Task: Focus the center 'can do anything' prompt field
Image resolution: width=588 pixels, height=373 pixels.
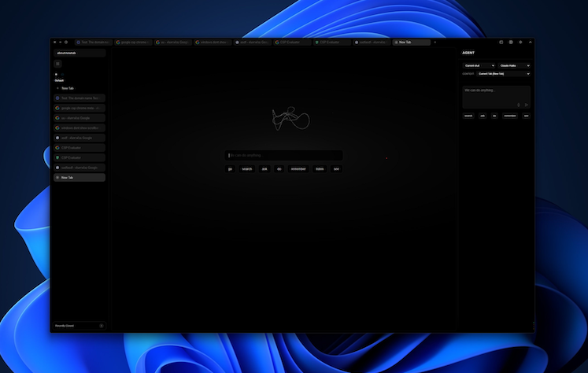Action: pyautogui.click(x=283, y=155)
